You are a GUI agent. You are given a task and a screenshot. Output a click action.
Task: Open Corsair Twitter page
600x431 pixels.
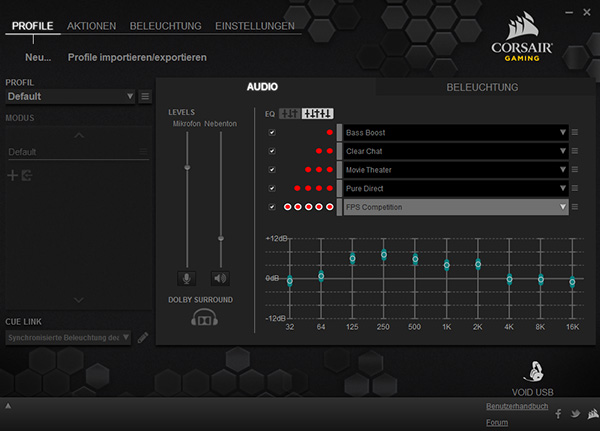click(x=575, y=414)
